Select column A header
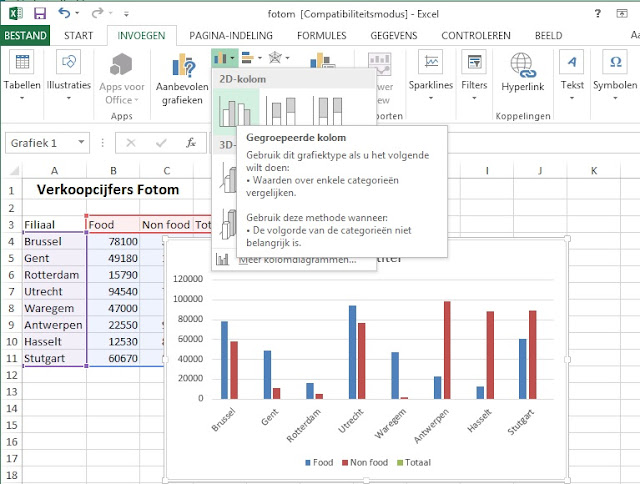 coord(54,171)
